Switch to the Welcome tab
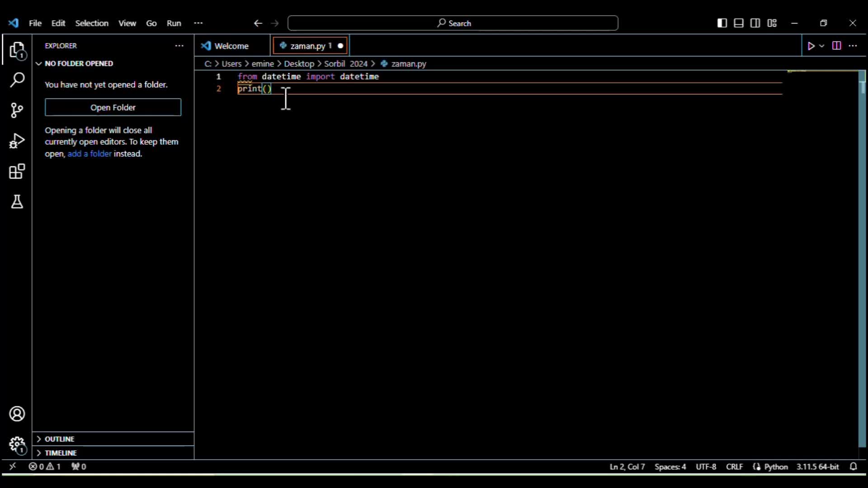The width and height of the screenshot is (868, 488). tap(232, 46)
